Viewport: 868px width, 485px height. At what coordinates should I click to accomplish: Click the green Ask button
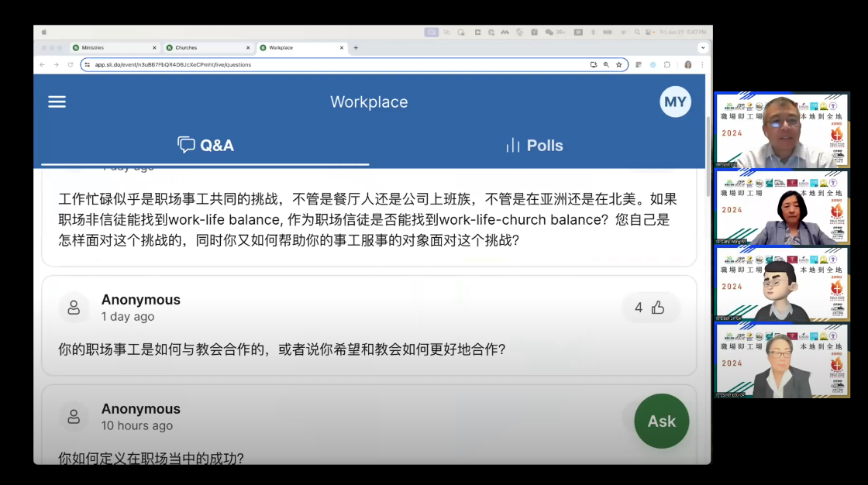click(662, 421)
